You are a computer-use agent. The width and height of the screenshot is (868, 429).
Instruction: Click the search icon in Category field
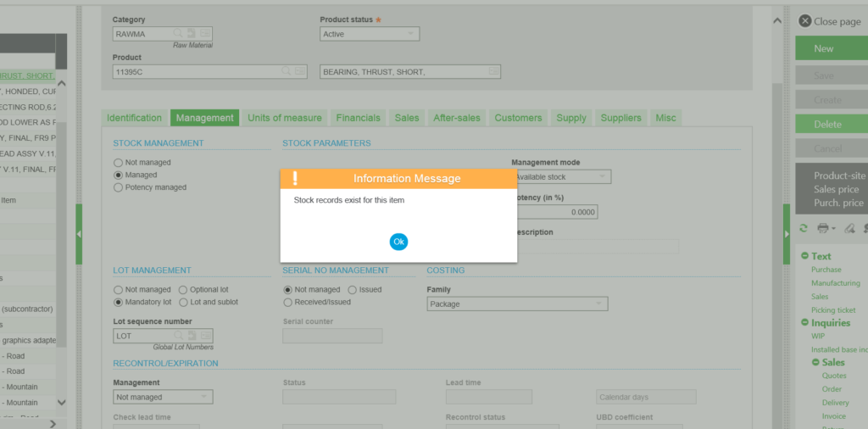coord(178,34)
